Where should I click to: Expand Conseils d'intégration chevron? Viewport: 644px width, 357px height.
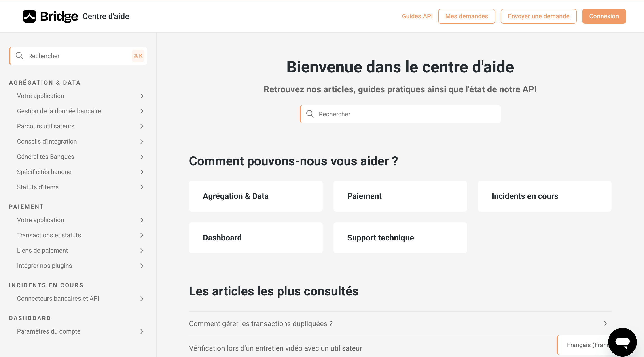[x=142, y=142]
